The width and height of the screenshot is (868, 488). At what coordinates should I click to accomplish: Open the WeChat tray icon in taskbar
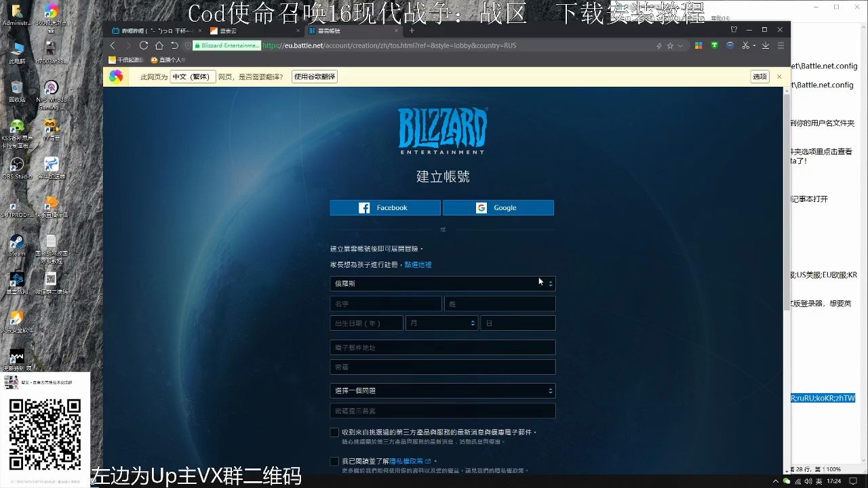[x=787, y=481]
